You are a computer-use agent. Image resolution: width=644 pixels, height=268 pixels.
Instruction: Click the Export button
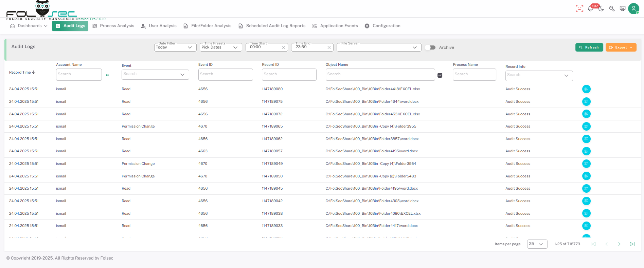click(x=621, y=47)
